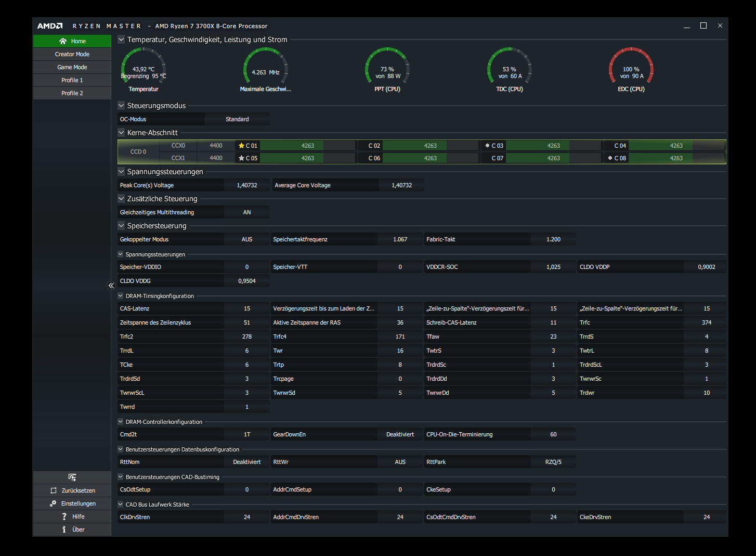The image size is (756, 556).
Task: Collapse the Speichersteuerung section chevron
Action: [121, 226]
